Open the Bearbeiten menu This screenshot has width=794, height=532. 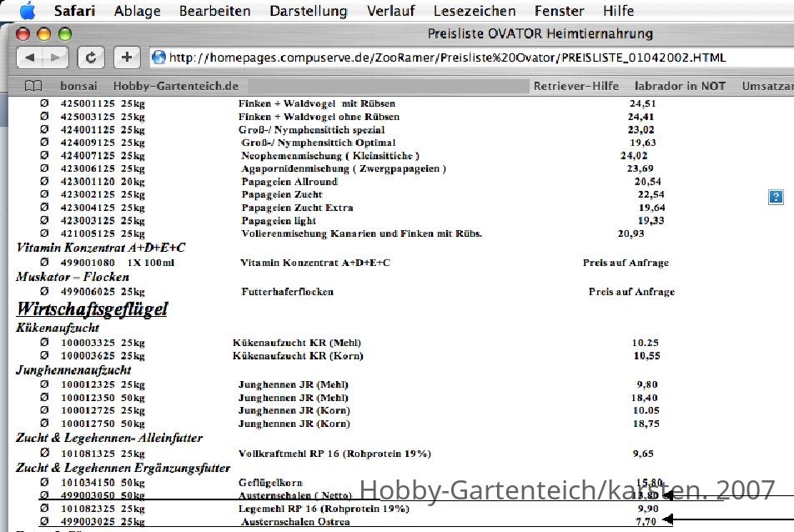coord(214,11)
